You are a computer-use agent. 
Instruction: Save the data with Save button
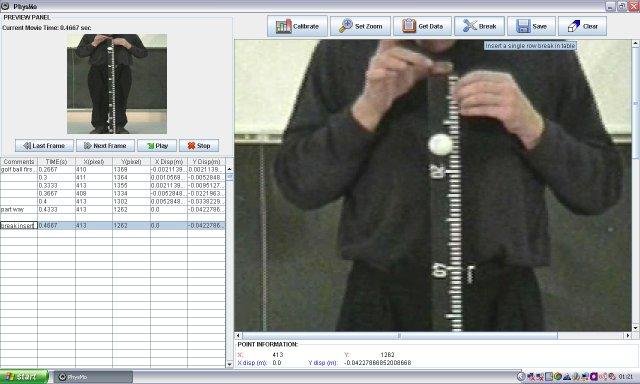click(x=531, y=26)
